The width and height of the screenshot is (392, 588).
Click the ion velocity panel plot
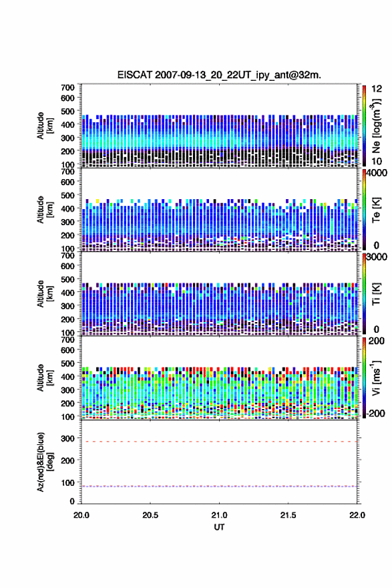pos(219,378)
